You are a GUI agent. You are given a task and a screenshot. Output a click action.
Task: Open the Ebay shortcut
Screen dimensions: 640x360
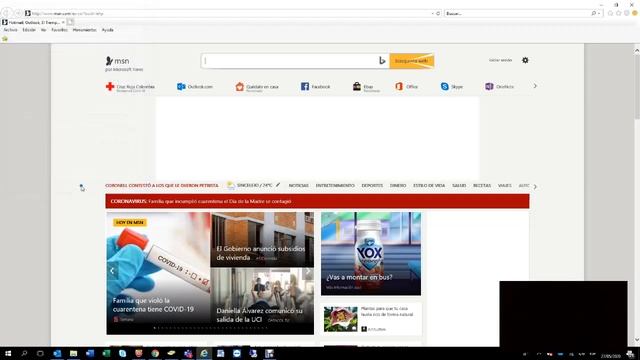point(366,87)
